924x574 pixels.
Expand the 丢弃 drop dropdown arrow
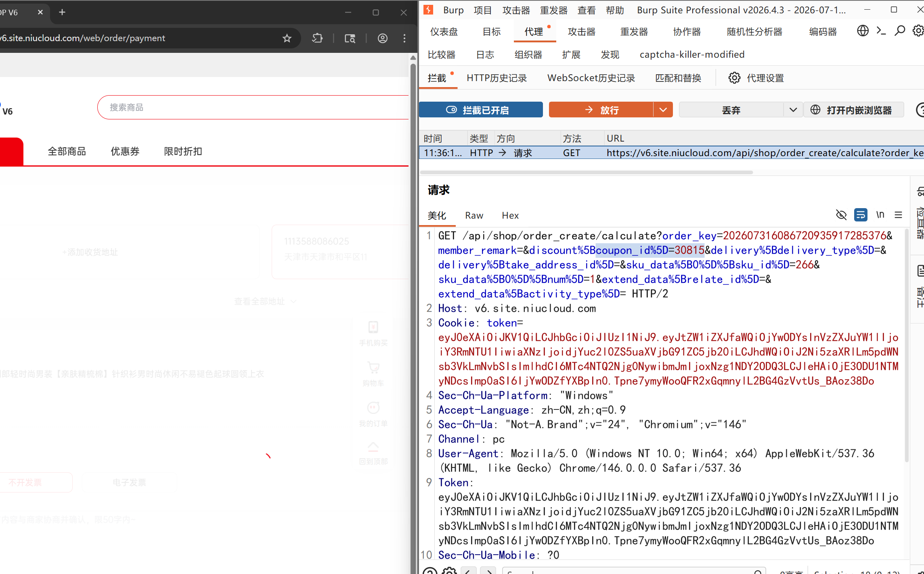click(793, 110)
